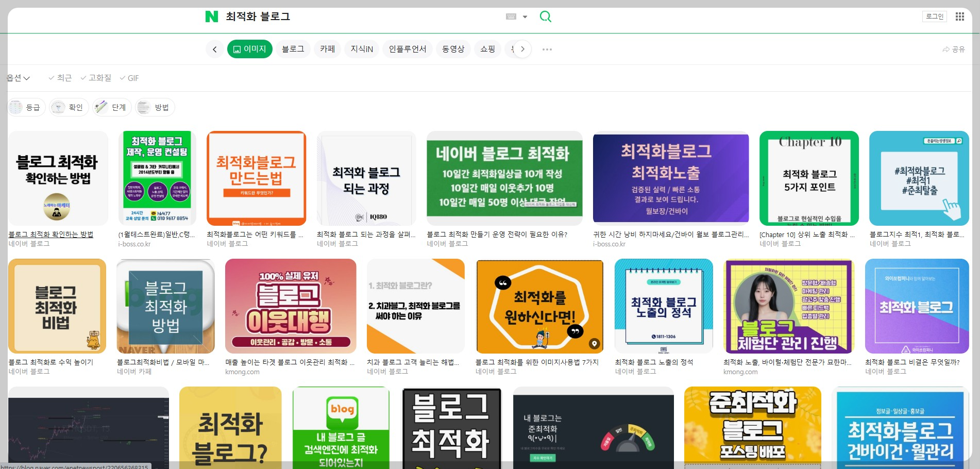
Task: Open the more options ellipsis menu
Action: pos(547,49)
